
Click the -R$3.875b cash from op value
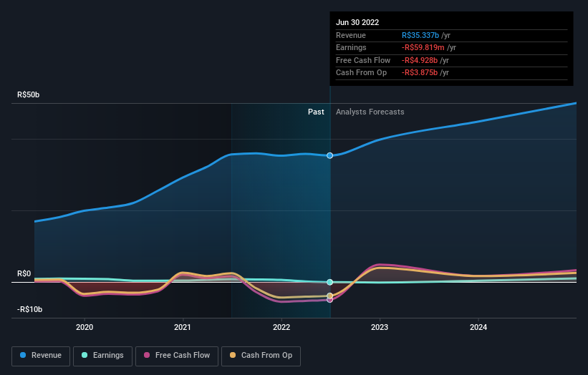point(420,73)
